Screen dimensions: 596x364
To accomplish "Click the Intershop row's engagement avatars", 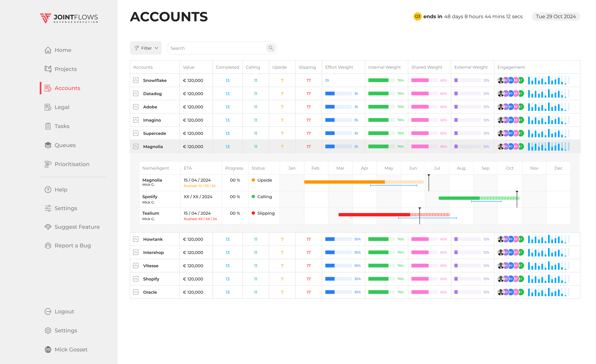I will coord(510,253).
